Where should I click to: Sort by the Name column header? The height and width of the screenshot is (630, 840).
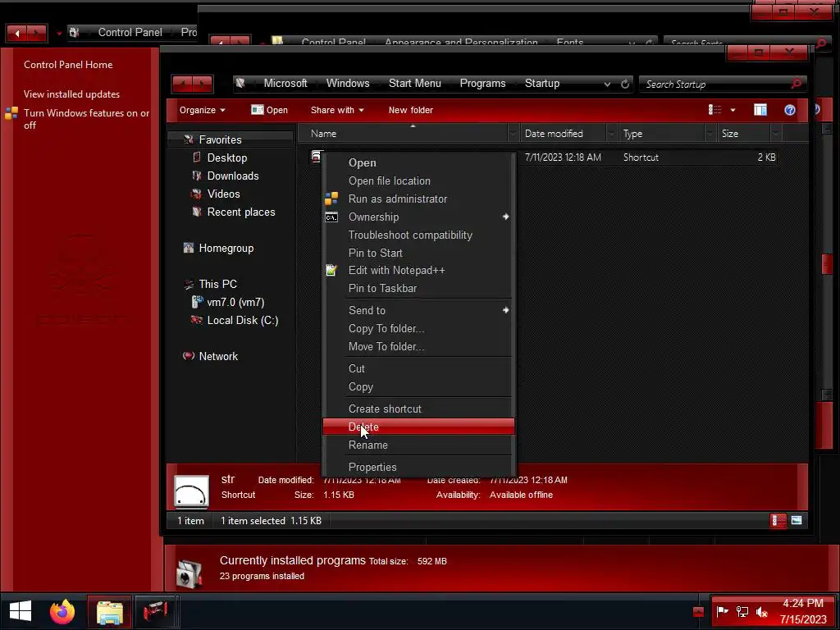[x=403, y=134]
